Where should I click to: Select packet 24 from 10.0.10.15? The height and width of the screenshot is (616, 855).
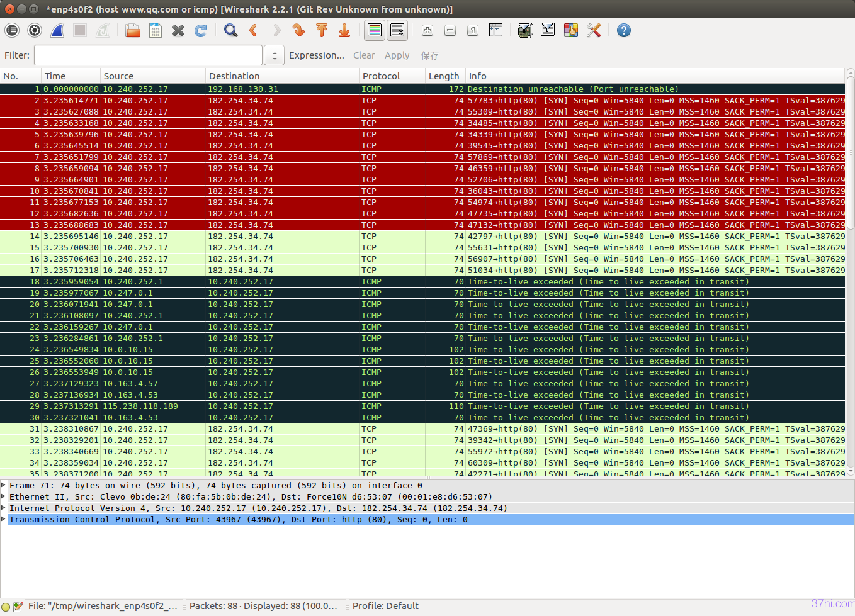[422, 350]
